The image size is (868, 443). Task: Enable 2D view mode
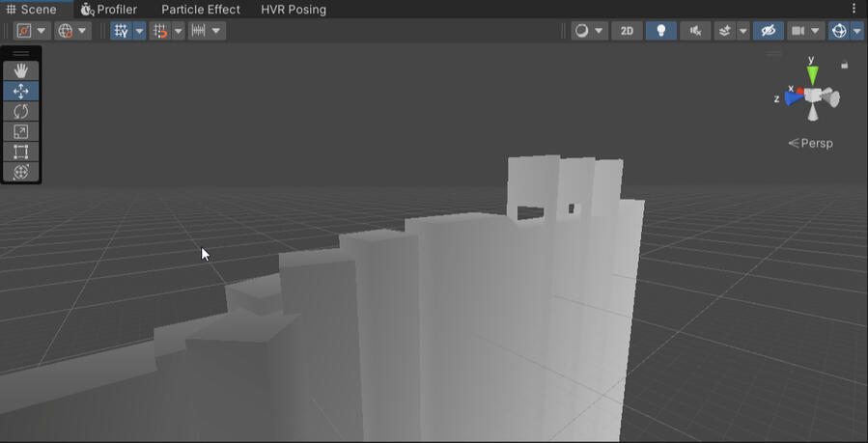(x=627, y=31)
